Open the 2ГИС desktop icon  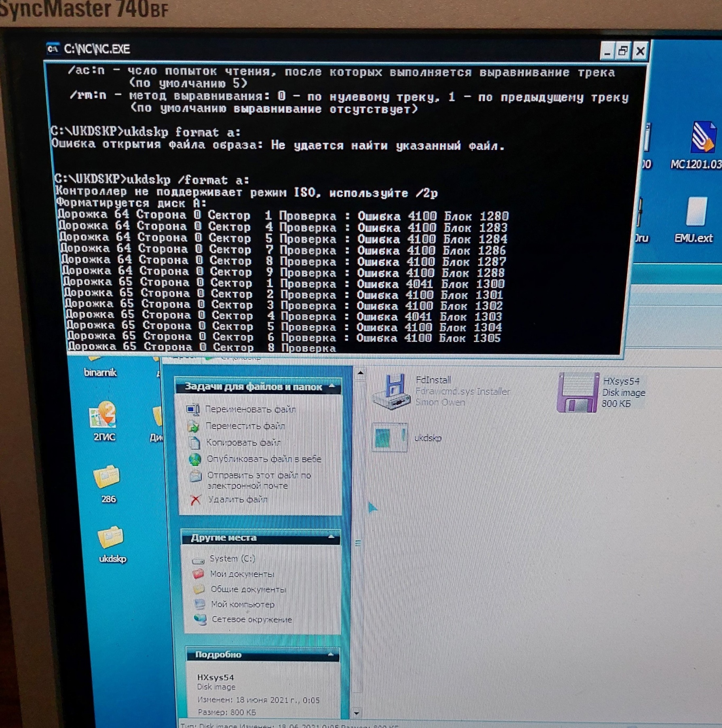tap(103, 417)
